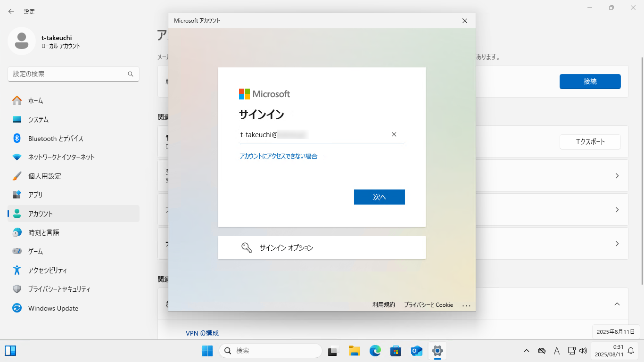Open the volume speaker tray icon
The height and width of the screenshot is (362, 644).
(583, 351)
